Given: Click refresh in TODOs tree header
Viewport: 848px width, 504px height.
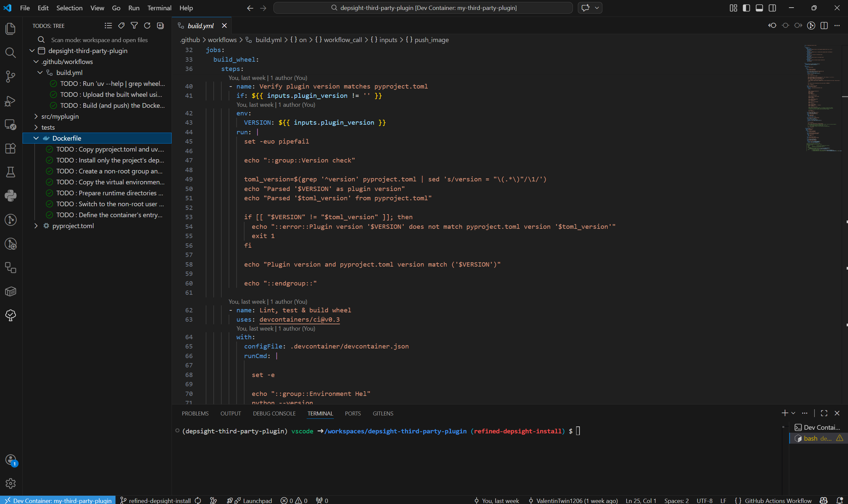Looking at the screenshot, I should [x=147, y=26].
